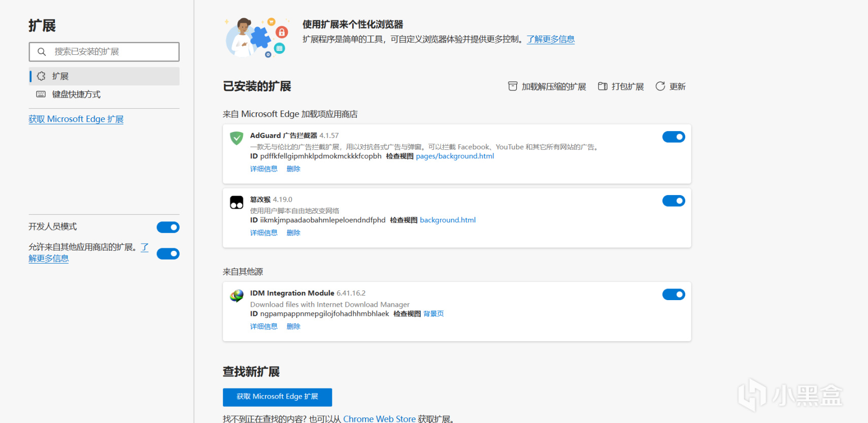The image size is (868, 423).
Task: Click the IDM version text 6.41.16.2
Action: 351,293
